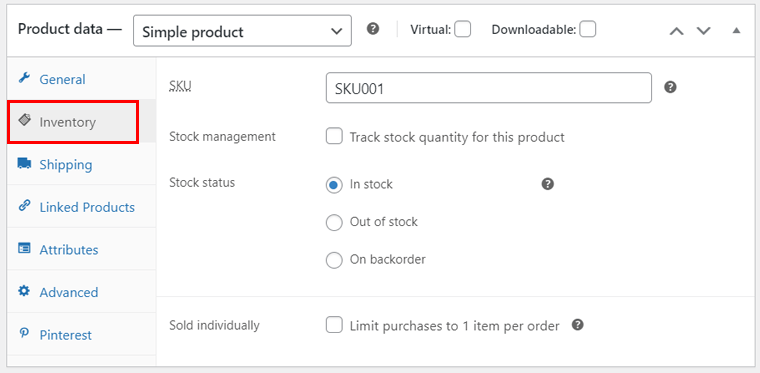
Task: Collapse Product data panel with triangle toggle
Action: pyautogui.click(x=736, y=31)
